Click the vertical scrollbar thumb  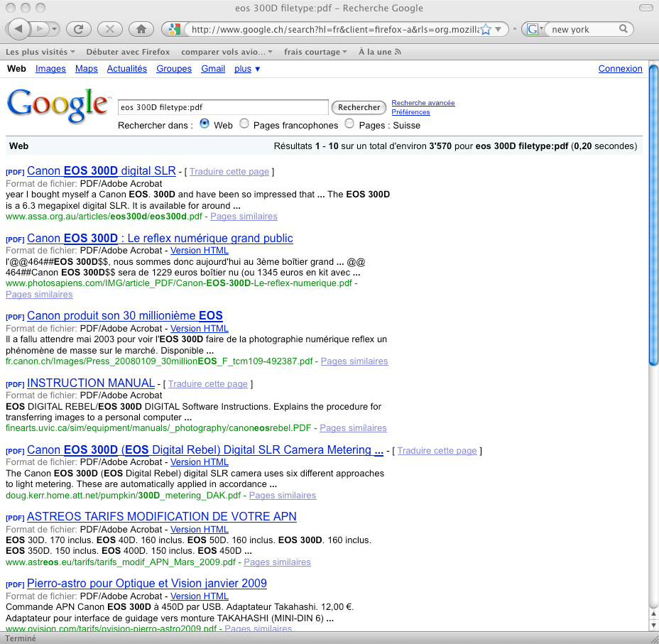pos(653,215)
